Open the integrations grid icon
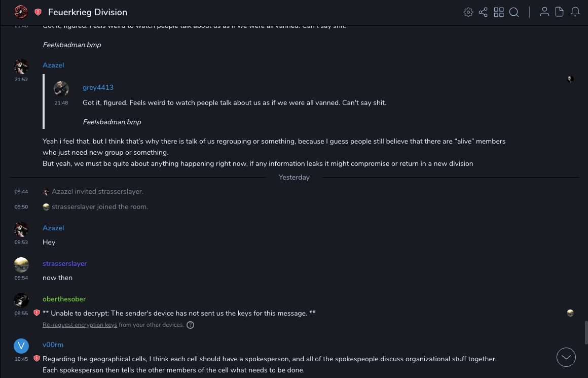This screenshot has height=378, width=588. pos(499,12)
